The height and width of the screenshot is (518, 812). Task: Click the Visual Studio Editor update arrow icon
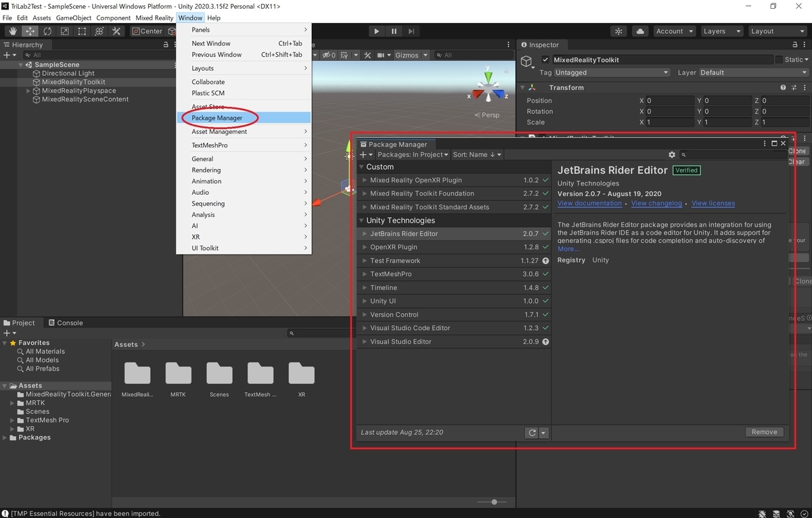pyautogui.click(x=545, y=342)
